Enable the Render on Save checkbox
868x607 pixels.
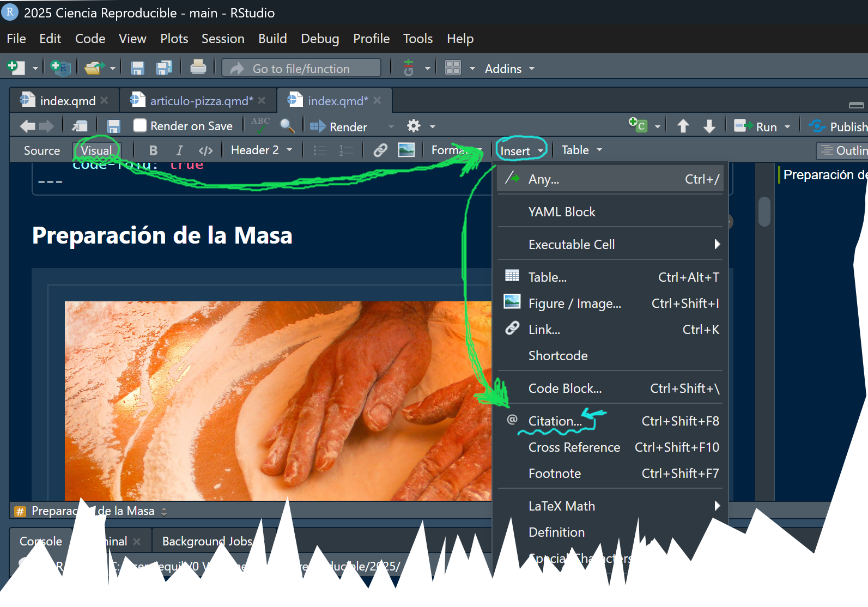[x=141, y=126]
